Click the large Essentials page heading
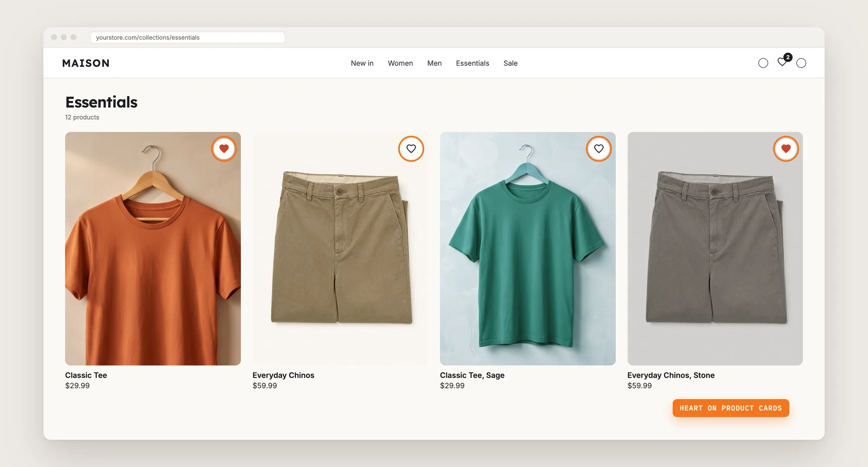This screenshot has height=467, width=868. click(102, 102)
